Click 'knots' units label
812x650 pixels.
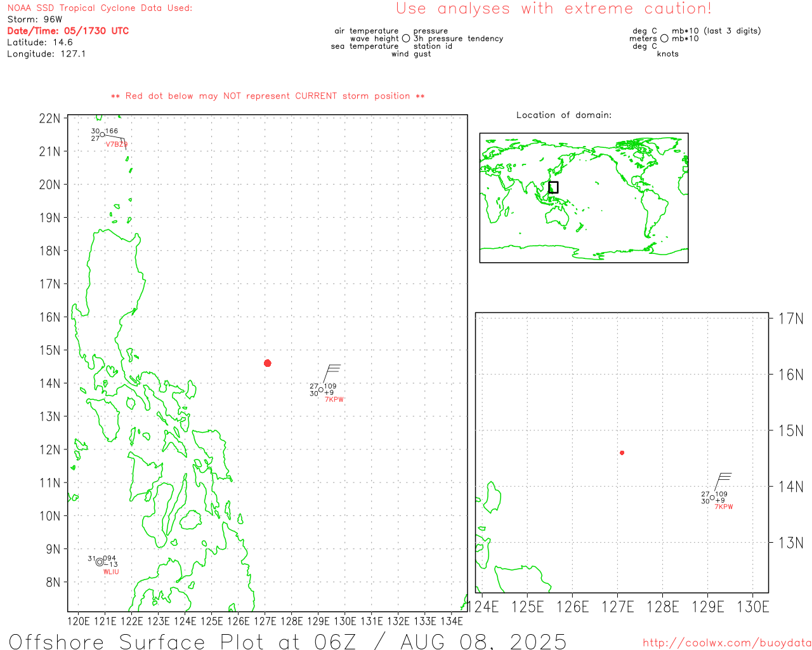click(x=667, y=54)
